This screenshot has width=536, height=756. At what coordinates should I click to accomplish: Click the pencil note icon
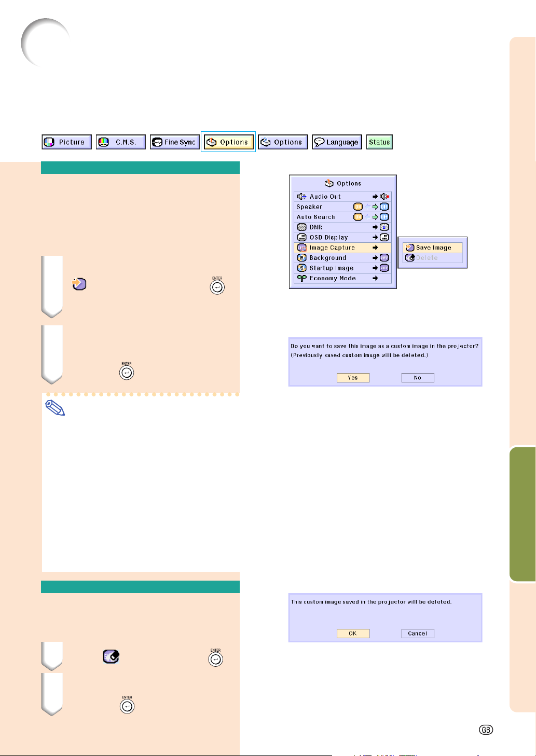[x=55, y=407]
